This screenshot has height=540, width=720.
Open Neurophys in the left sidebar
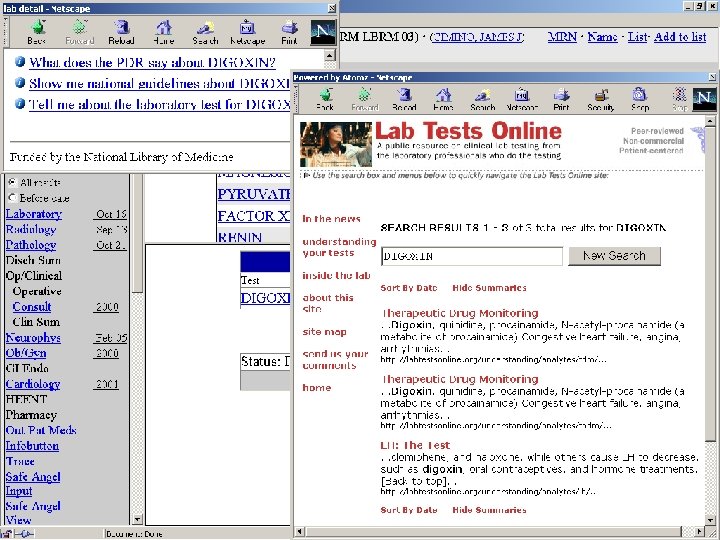[x=33, y=338]
